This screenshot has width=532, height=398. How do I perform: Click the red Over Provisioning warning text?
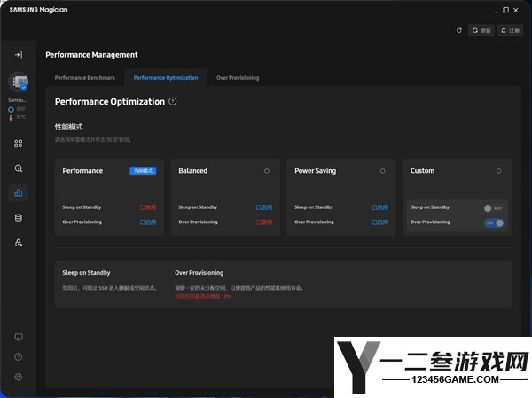click(x=203, y=296)
